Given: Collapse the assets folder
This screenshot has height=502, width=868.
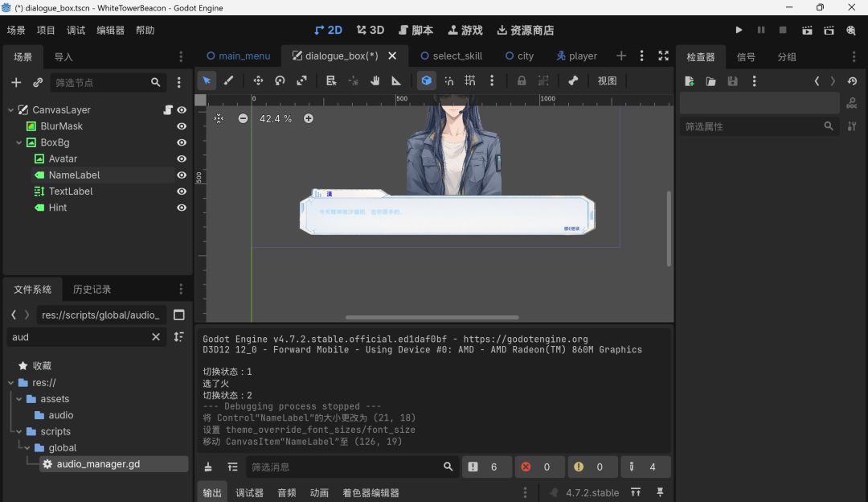Looking at the screenshot, I should point(18,399).
